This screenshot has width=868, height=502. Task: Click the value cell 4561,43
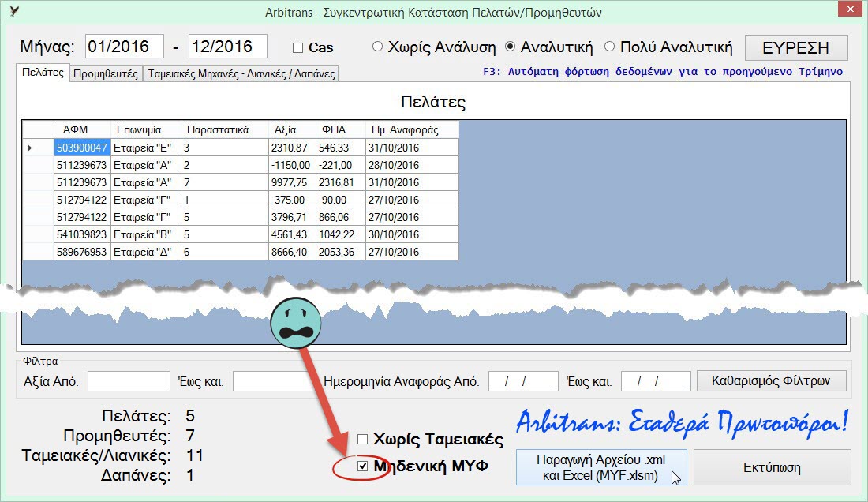pyautogui.click(x=292, y=234)
